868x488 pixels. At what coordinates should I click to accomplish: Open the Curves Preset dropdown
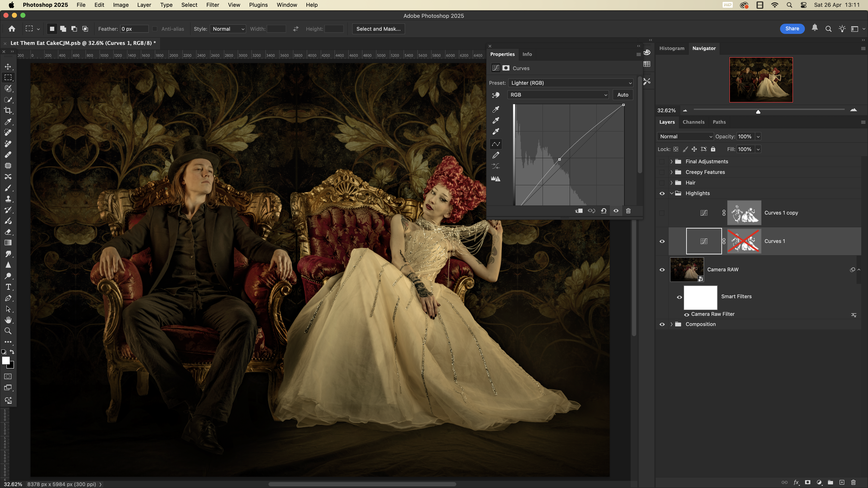(571, 83)
